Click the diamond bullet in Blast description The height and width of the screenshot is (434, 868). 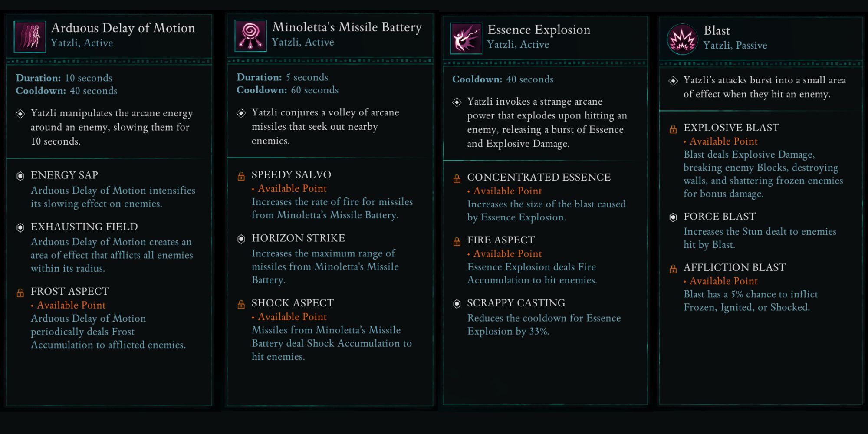673,81
